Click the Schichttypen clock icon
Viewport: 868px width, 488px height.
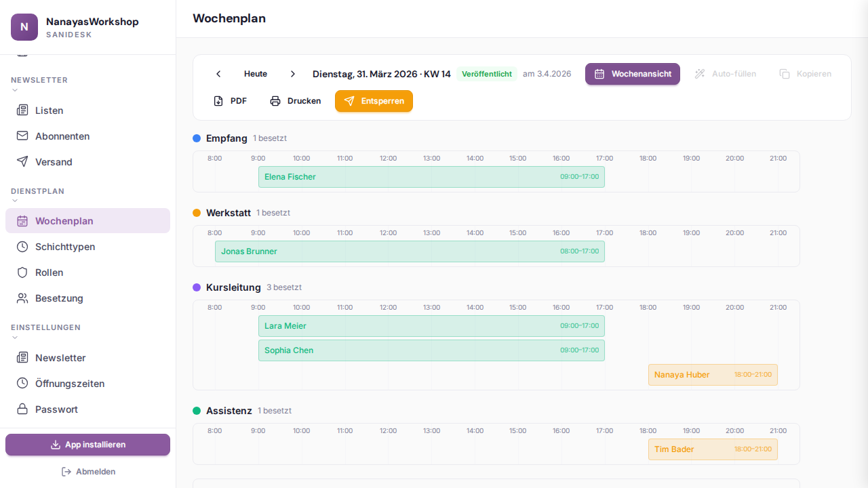(x=22, y=247)
